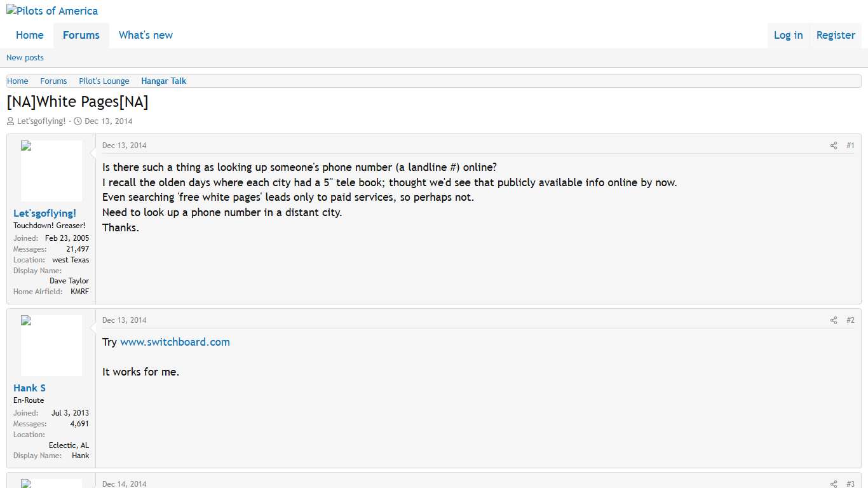The image size is (868, 488).
Task: Go to What's new tab
Action: 146,35
